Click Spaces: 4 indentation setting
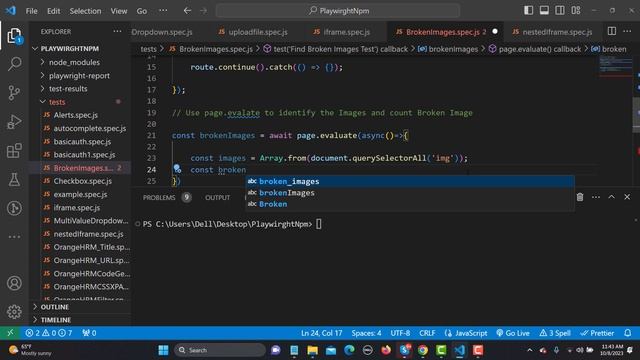Image resolution: width=640 pixels, height=360 pixels. click(366, 333)
